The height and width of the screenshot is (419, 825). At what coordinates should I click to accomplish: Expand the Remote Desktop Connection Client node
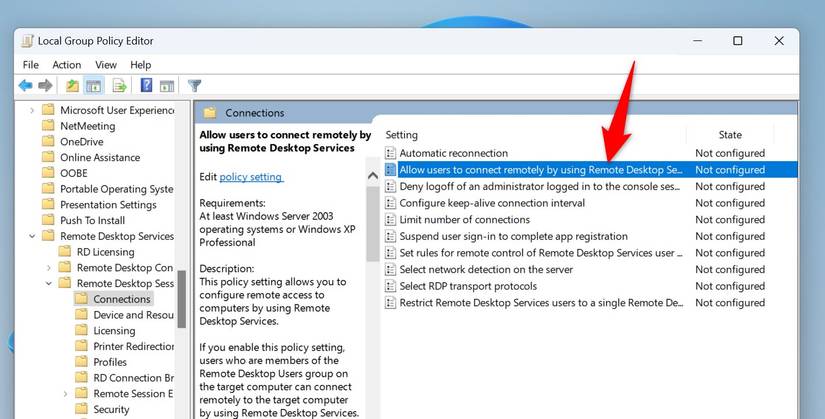[48, 267]
